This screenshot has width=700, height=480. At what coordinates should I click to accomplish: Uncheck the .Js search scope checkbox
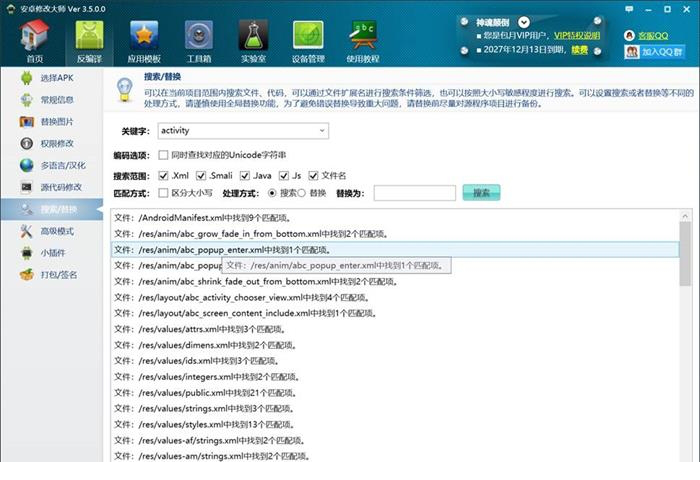pyautogui.click(x=284, y=175)
